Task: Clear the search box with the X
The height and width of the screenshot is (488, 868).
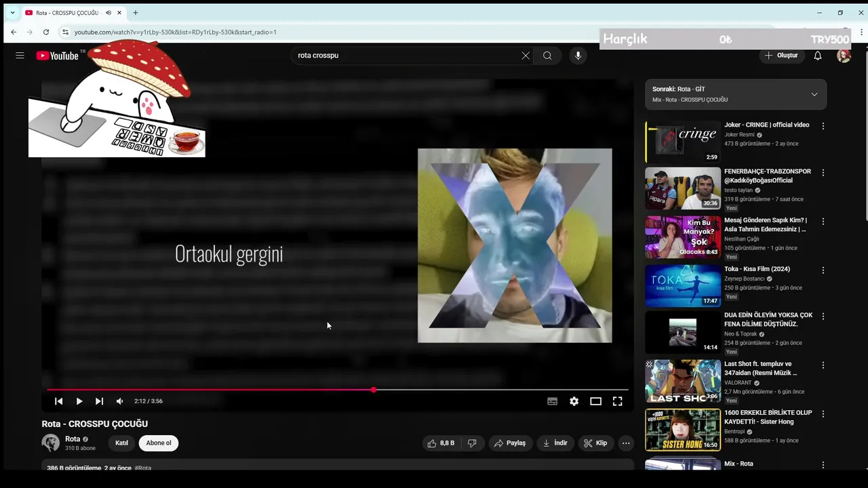Action: [x=526, y=56]
